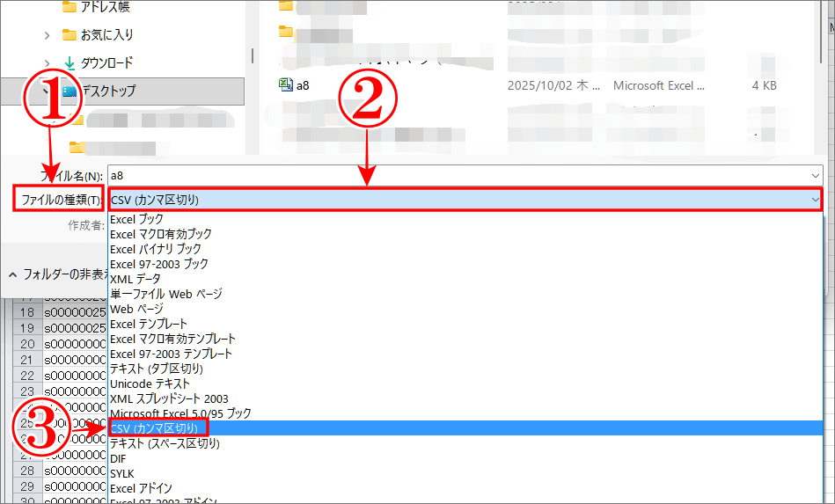
Task: Click the blue デスクトップ icon
Action: (70, 91)
